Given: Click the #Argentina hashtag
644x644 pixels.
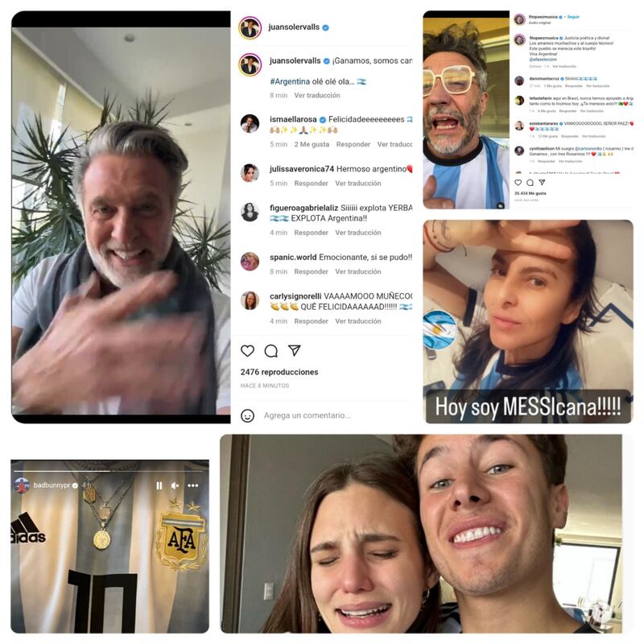Looking at the screenshot, I should (x=290, y=81).
